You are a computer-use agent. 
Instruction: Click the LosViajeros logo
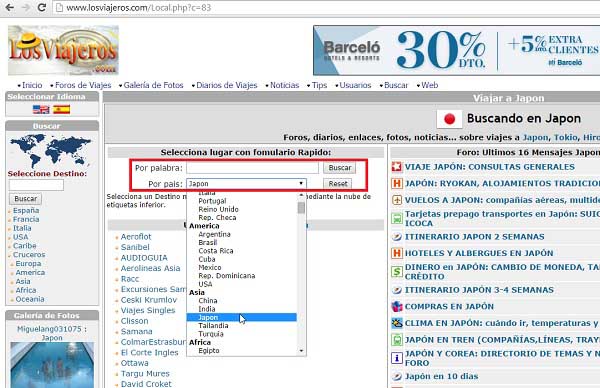click(x=63, y=50)
